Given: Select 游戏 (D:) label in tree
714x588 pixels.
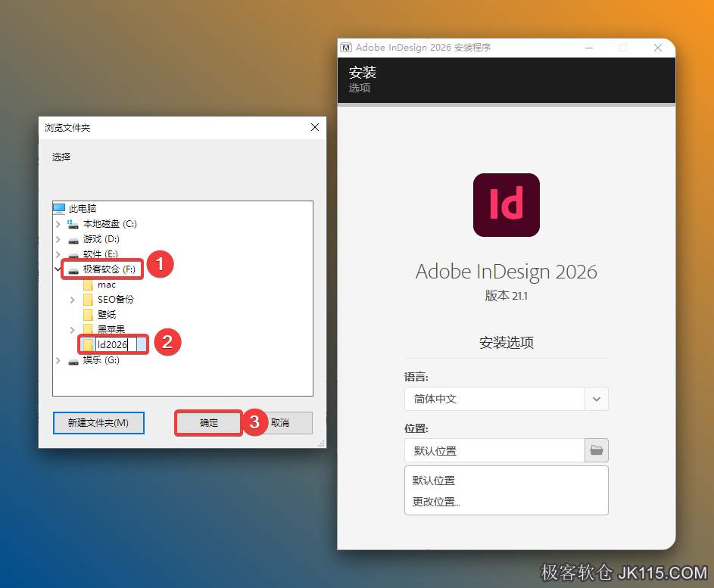Looking at the screenshot, I should (x=101, y=239).
